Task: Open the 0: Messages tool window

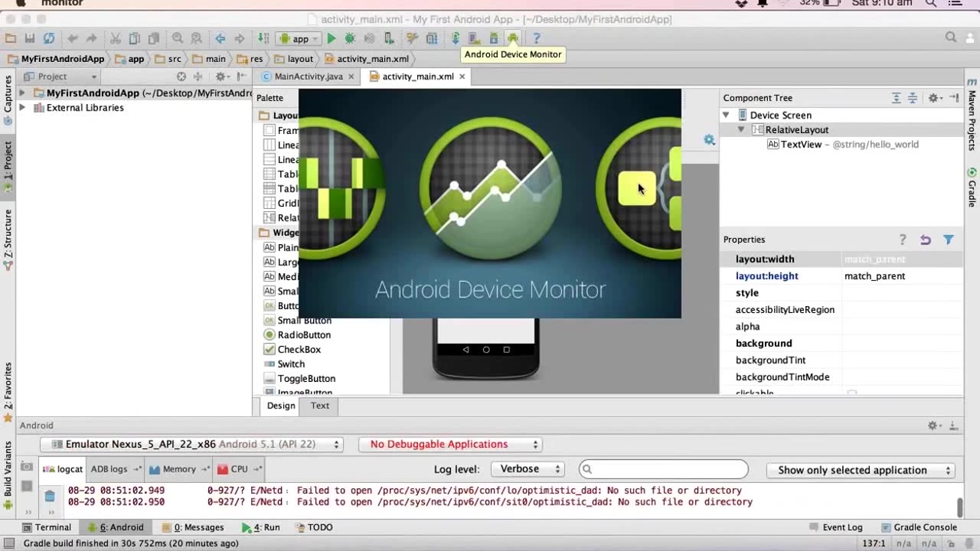Action: (x=193, y=527)
